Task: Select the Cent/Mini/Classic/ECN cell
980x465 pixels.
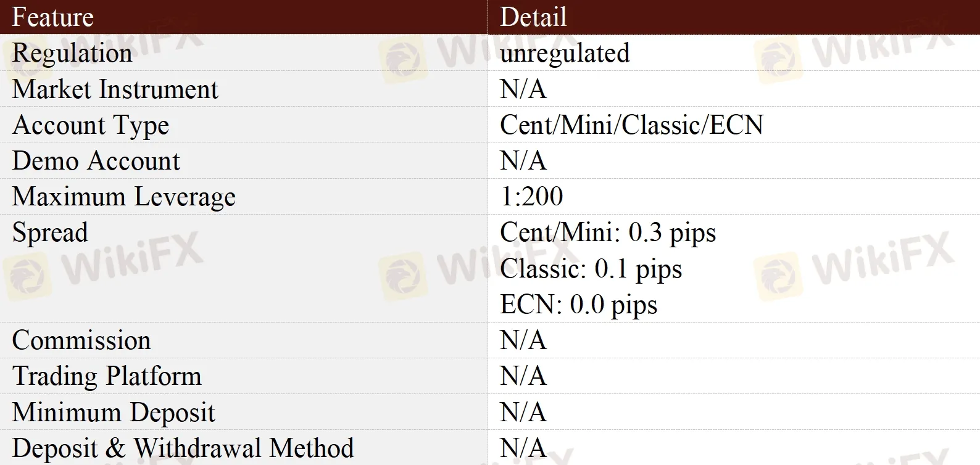Action: pos(631,125)
